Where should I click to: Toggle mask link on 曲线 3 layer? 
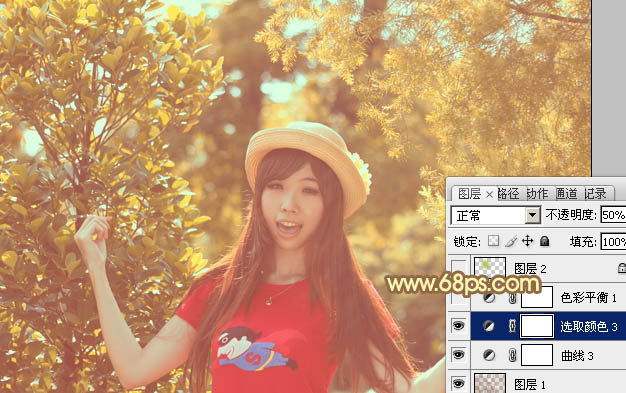[x=513, y=355]
